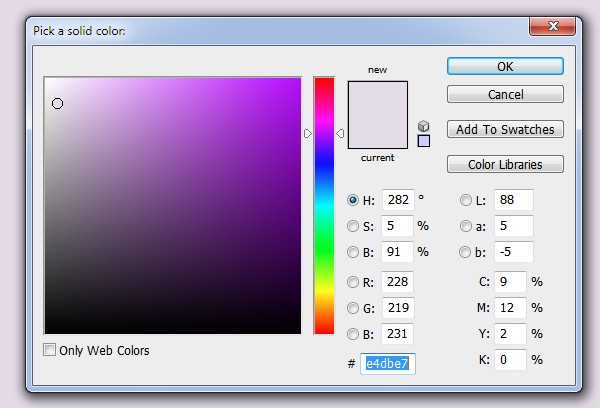
Task: Select the H hue radio button
Action: pyautogui.click(x=352, y=200)
